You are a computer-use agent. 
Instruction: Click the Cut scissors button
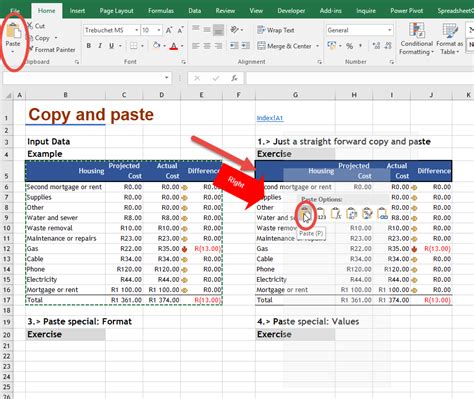[x=36, y=26]
